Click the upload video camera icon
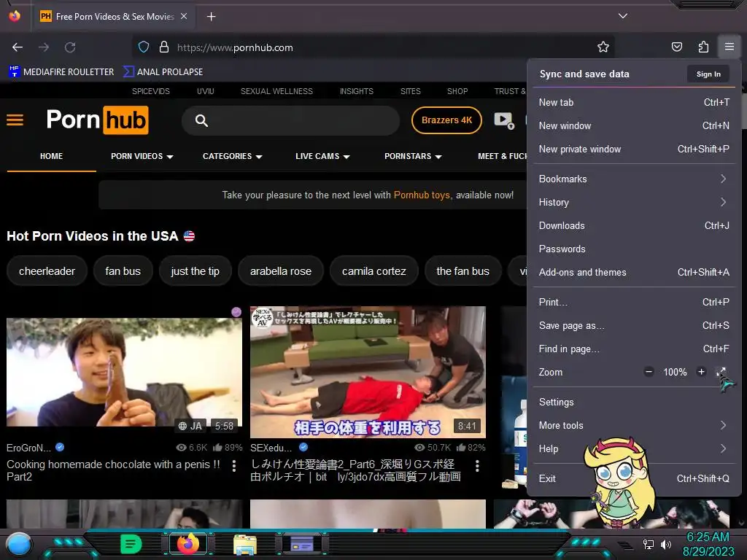Viewport: 747px width, 560px height. click(x=504, y=120)
